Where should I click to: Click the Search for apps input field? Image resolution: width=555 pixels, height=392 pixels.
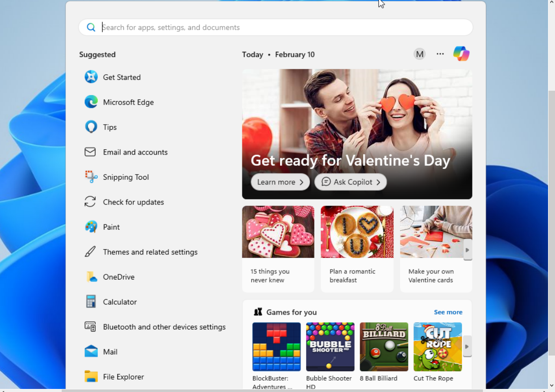point(275,27)
